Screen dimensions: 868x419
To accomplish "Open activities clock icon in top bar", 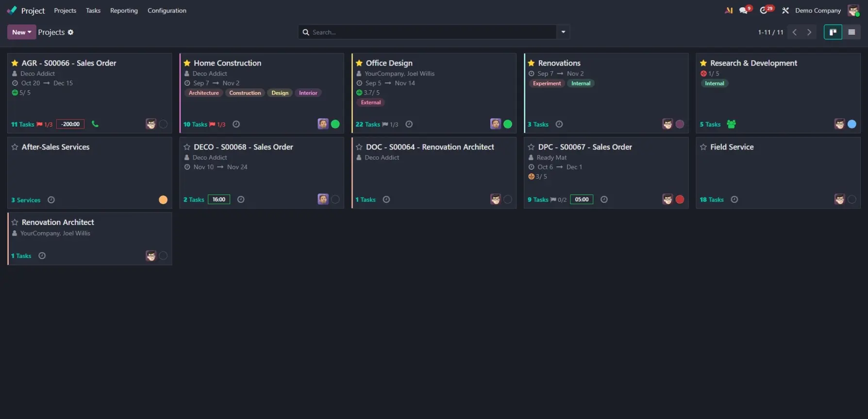I will tap(764, 11).
